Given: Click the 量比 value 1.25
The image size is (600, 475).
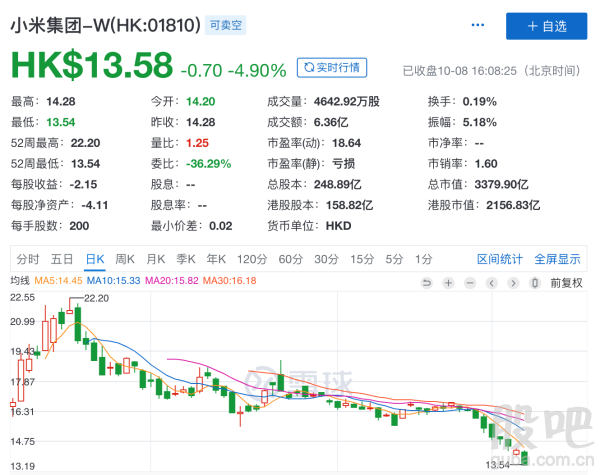Looking at the screenshot, I should click(197, 143).
